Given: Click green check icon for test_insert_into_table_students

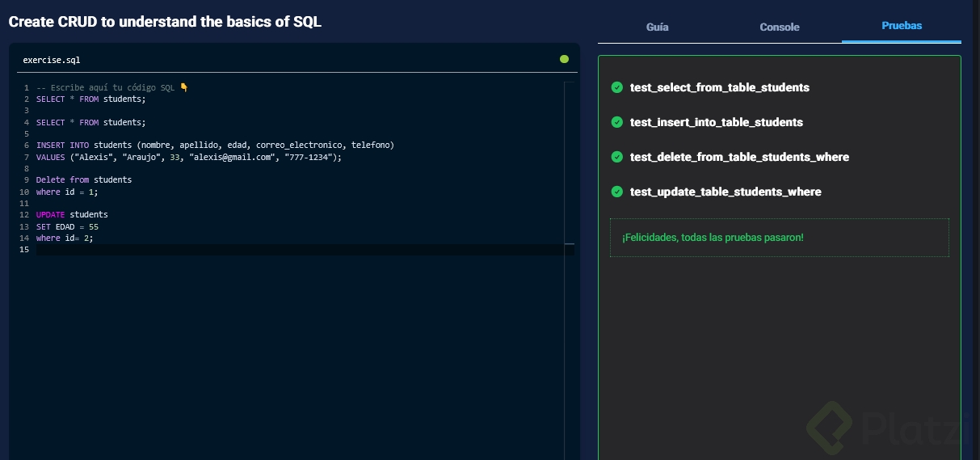Looking at the screenshot, I should click(x=617, y=122).
